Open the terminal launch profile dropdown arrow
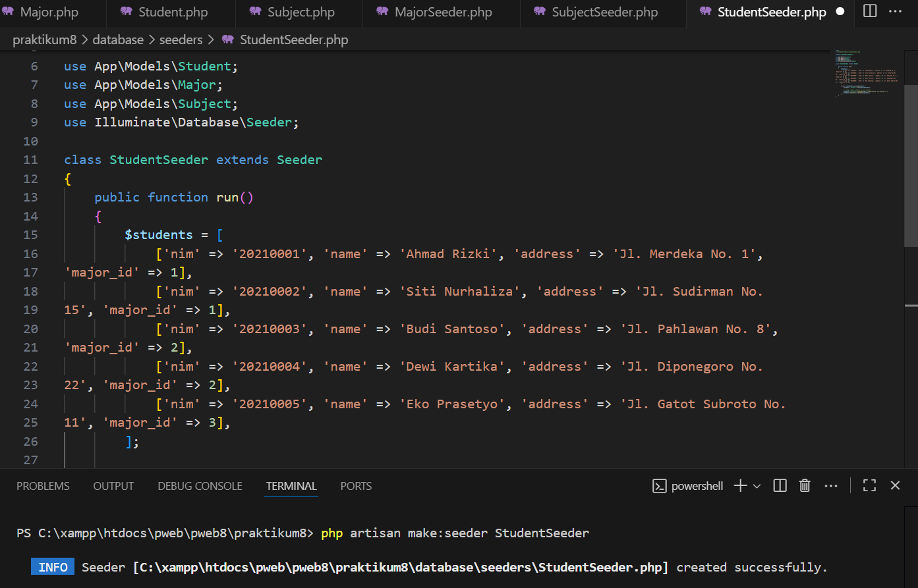This screenshot has height=588, width=918. tap(757, 486)
